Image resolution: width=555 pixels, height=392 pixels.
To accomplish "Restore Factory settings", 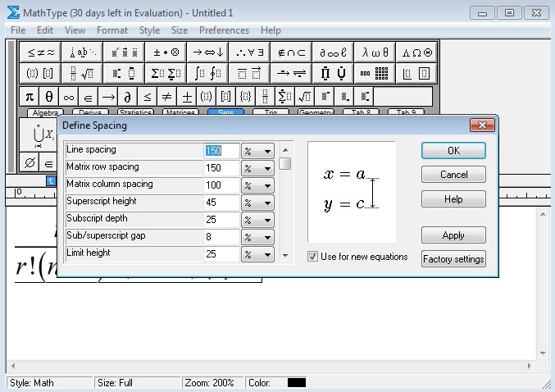I will pos(453,259).
